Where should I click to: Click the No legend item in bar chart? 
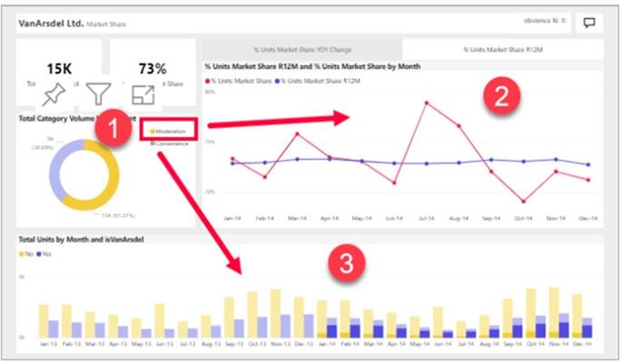[26, 254]
